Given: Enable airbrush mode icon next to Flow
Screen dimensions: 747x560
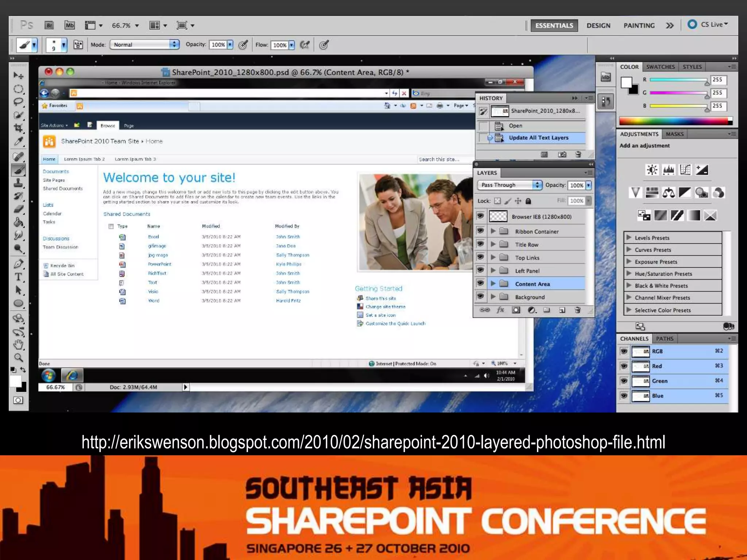Looking at the screenshot, I should 305,45.
